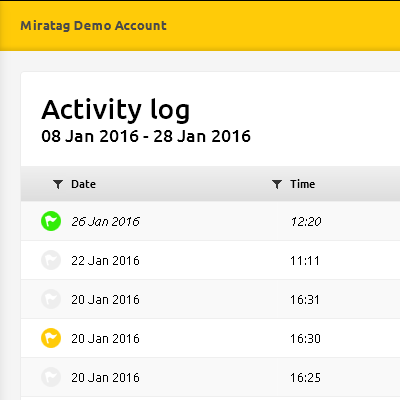This screenshot has height=400, width=400.
Task: Click the yellow flag icon at 16:30
Action: click(x=51, y=338)
